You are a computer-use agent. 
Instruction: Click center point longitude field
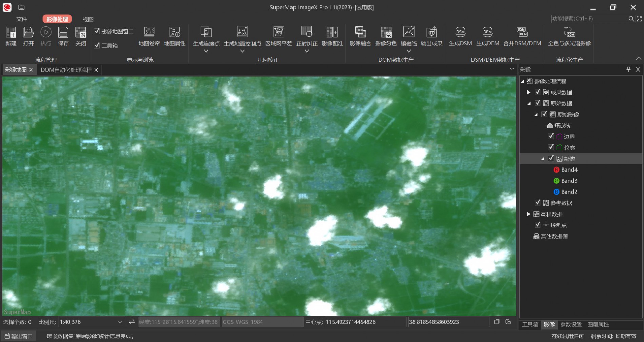point(365,322)
